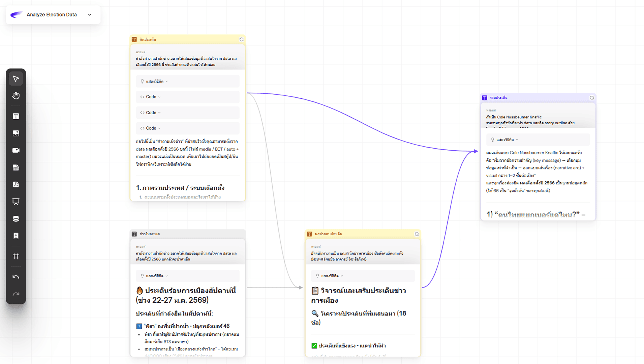Add a text node from the toolbar

click(x=16, y=116)
